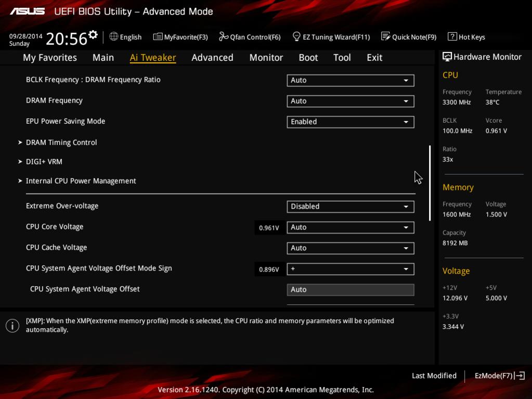Screen dimensions: 532x399
Task: Switch to My Favorites tab
Action: tap(50, 58)
